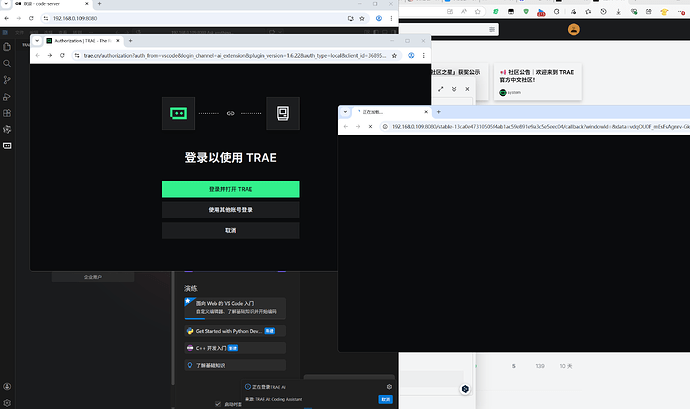The image size is (690, 409).
Task: Go forward in TRAE Authorization window
Action: tap(50, 55)
